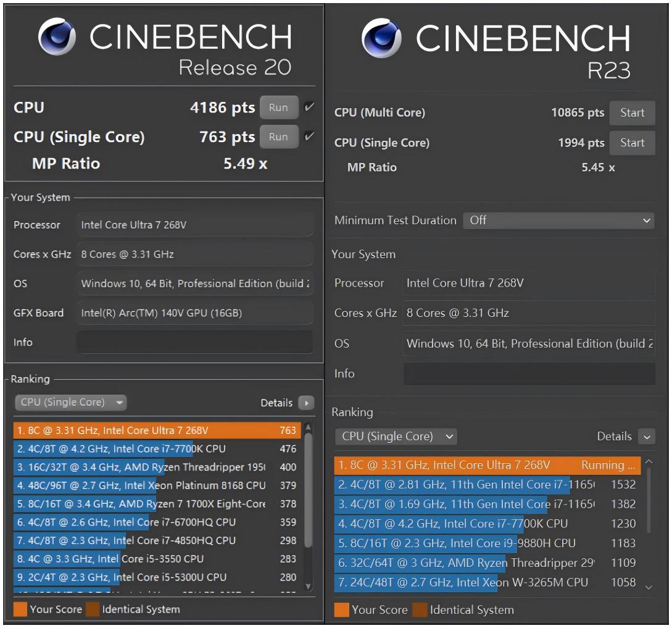The height and width of the screenshot is (628, 672).
Task: Start the CPU (Single Core) test in R23
Action: 632,143
